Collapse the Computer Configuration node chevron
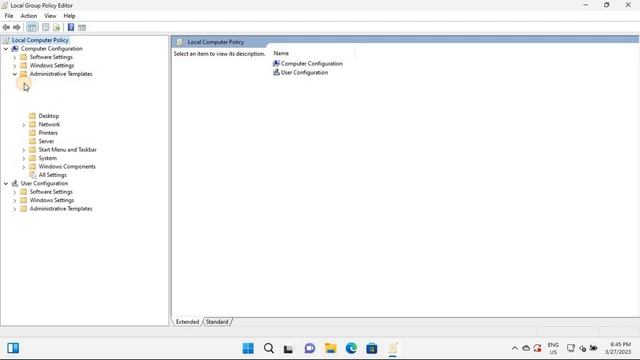Screen dimensions: 640x360 (6, 49)
